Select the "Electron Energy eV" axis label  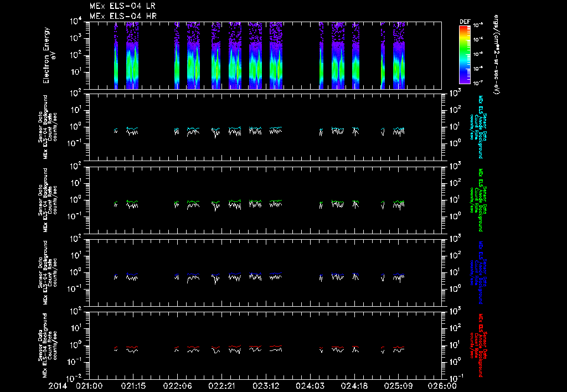(x=49, y=55)
